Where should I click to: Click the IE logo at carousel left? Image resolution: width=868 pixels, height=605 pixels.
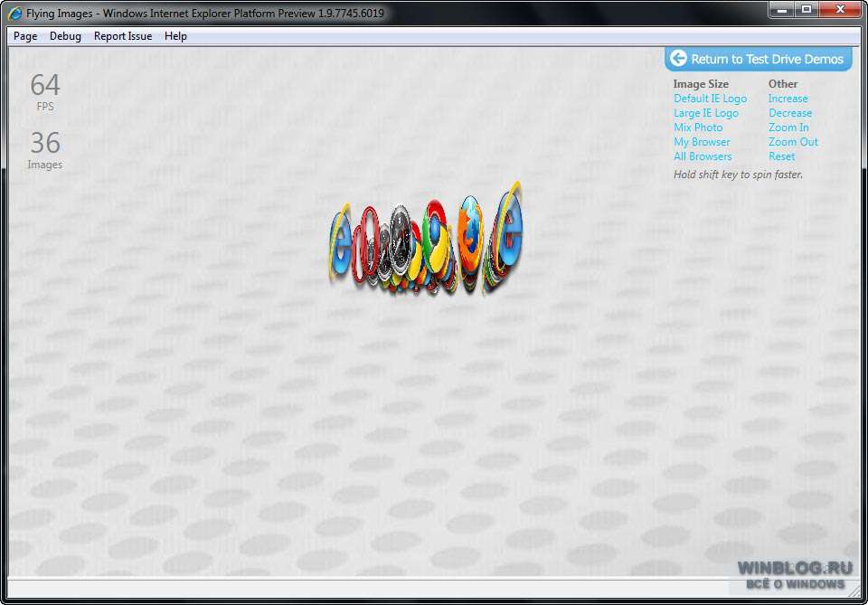click(x=340, y=243)
